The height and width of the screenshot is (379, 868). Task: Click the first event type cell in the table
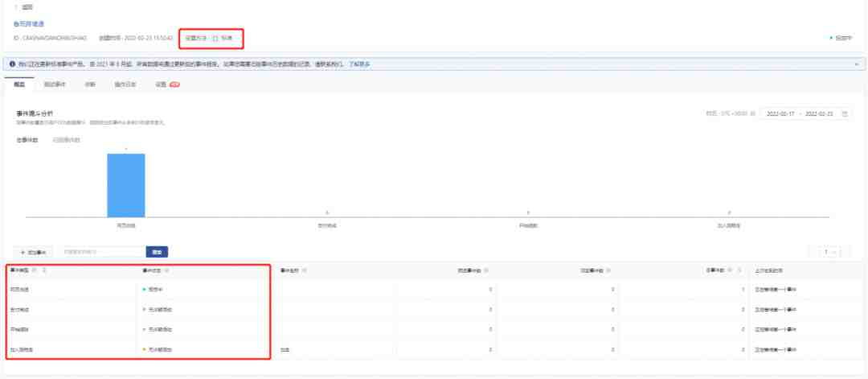pos(18,289)
